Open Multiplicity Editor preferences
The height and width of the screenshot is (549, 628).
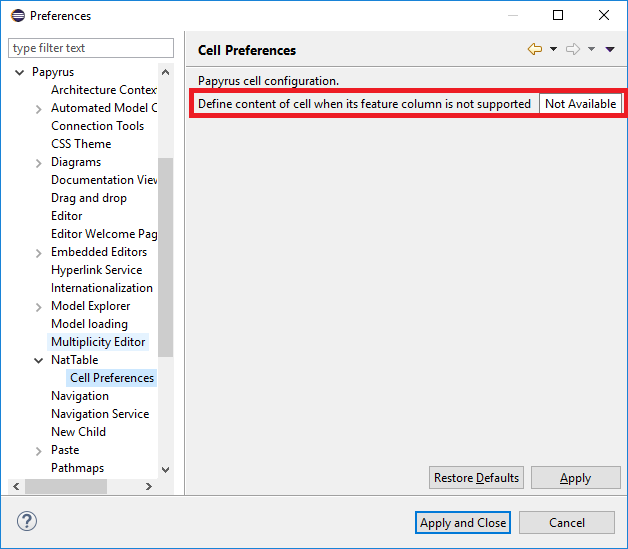coord(98,342)
